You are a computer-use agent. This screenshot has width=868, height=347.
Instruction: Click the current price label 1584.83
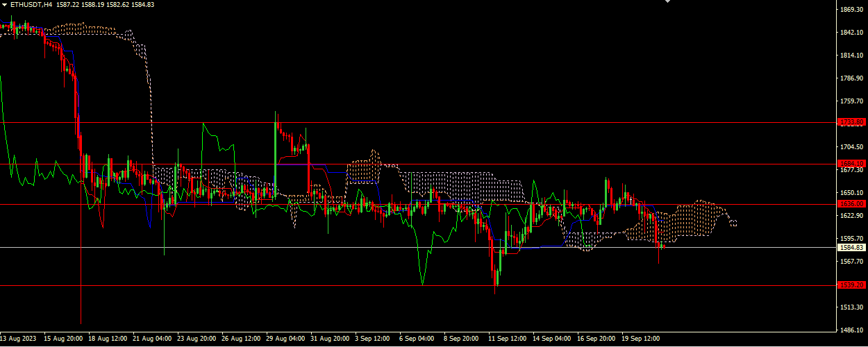pos(851,247)
